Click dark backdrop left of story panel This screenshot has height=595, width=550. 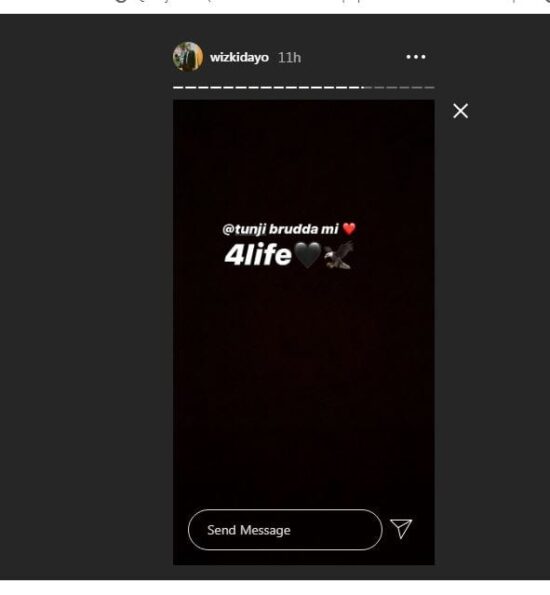[85, 296]
